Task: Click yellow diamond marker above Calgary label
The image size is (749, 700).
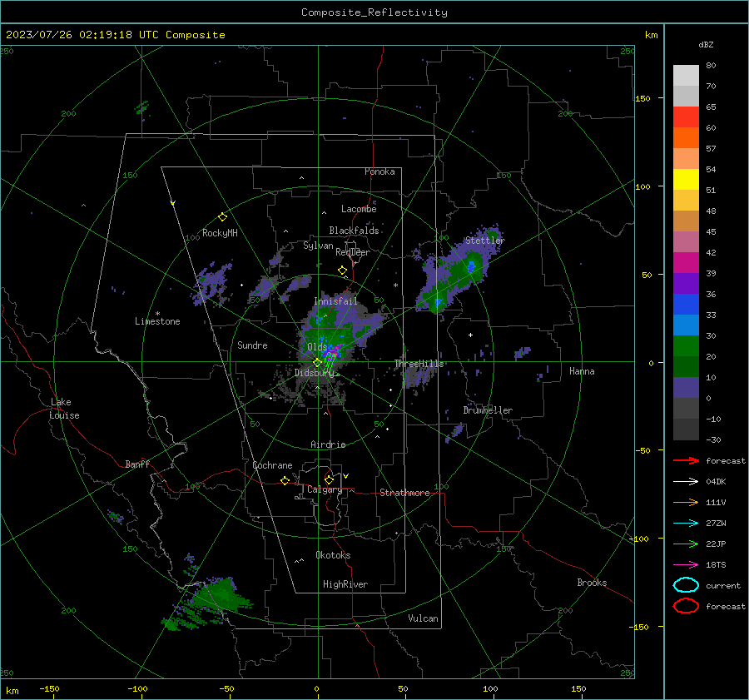Action: click(329, 479)
